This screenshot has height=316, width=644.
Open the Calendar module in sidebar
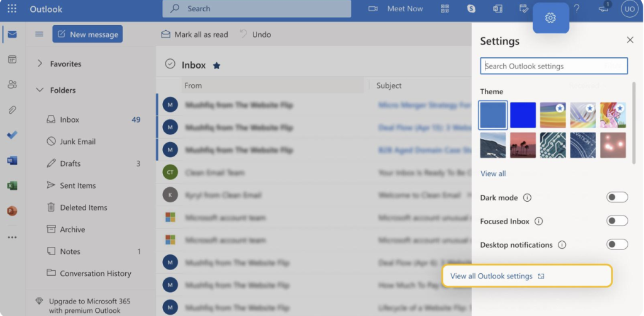[x=13, y=60]
